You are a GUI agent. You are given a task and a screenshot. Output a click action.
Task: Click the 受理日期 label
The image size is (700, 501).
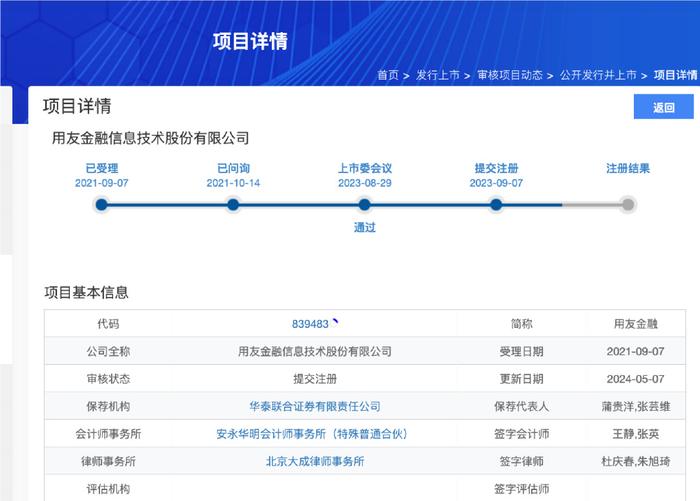tap(521, 351)
